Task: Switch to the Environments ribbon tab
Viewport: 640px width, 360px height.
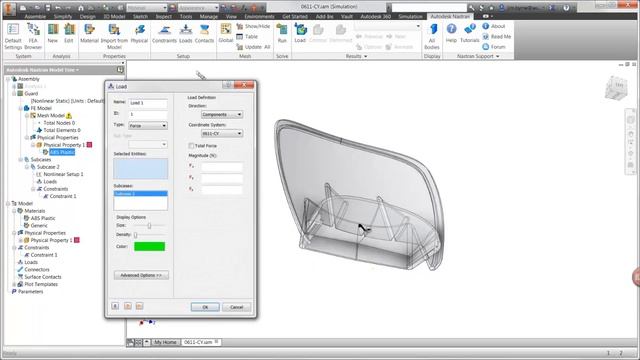Action: pos(260,16)
